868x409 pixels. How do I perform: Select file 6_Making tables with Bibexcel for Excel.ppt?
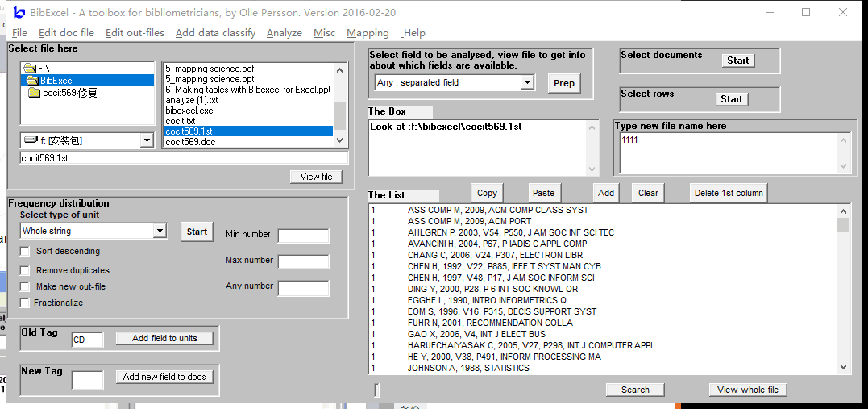(248, 90)
